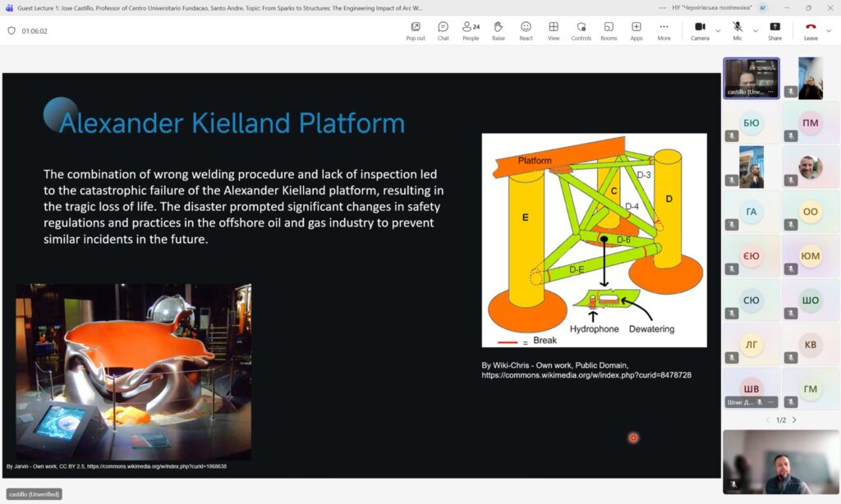
Task: Share your screen with Share button
Action: tap(774, 30)
